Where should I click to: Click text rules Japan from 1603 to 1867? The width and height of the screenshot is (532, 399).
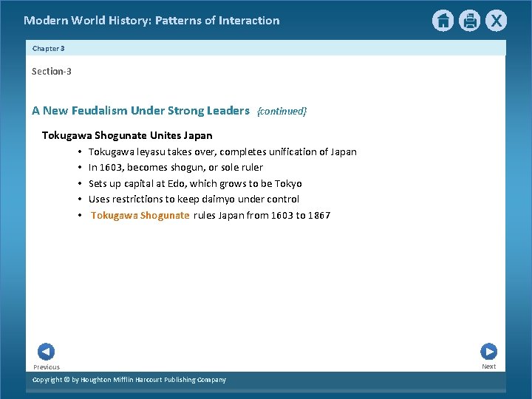[x=262, y=216]
